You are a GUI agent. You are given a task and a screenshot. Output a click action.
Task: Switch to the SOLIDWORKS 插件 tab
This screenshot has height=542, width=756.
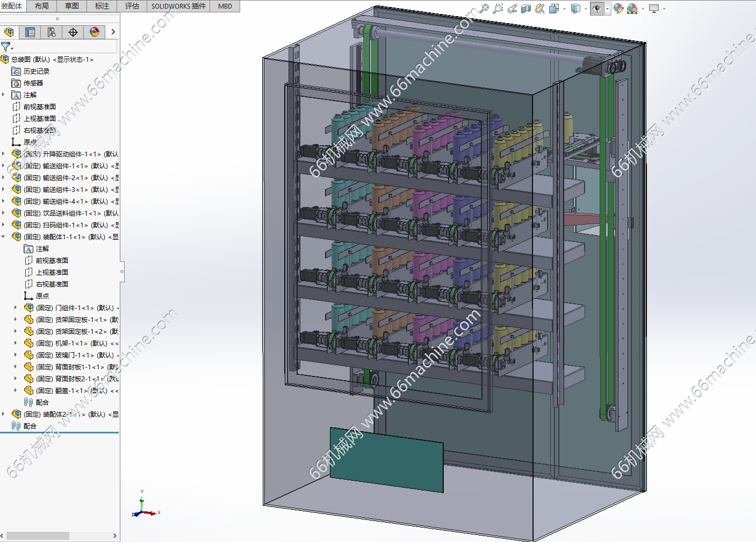click(x=178, y=6)
